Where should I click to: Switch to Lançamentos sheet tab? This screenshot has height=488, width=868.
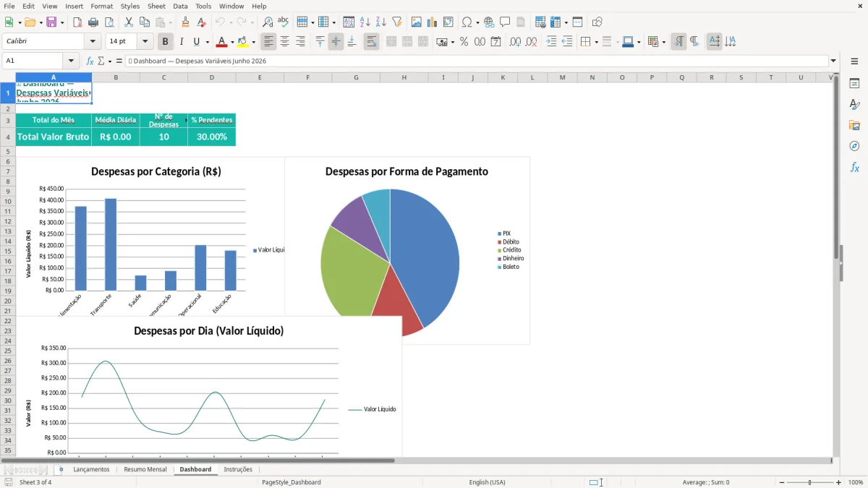tap(91, 469)
